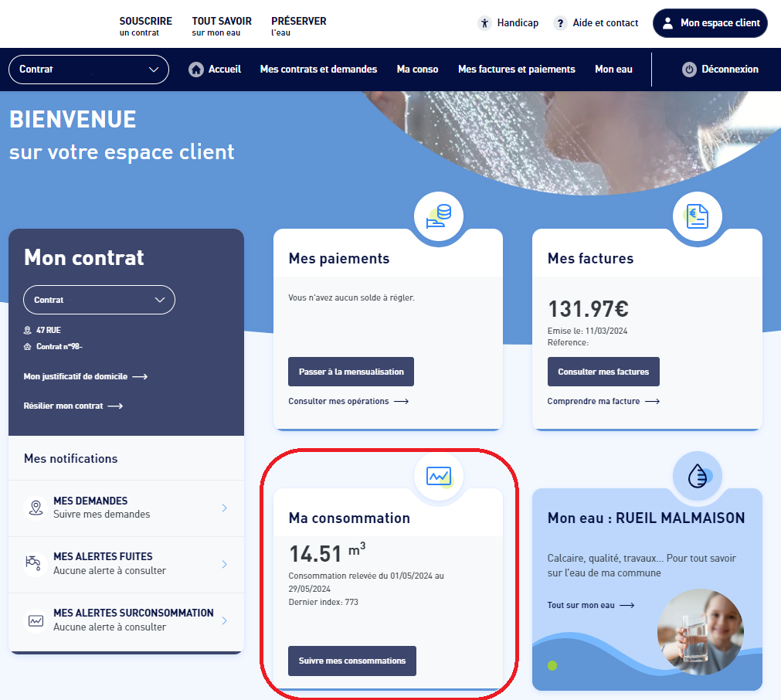This screenshot has height=700, width=781.
Task: Click the invoice icon above Mes factures
Action: pos(697,216)
